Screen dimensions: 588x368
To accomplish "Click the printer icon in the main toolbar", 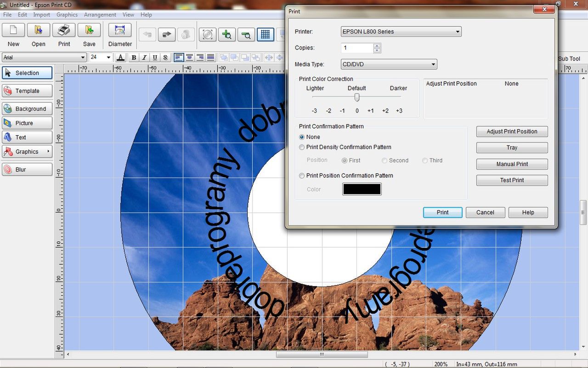I will coord(64,30).
